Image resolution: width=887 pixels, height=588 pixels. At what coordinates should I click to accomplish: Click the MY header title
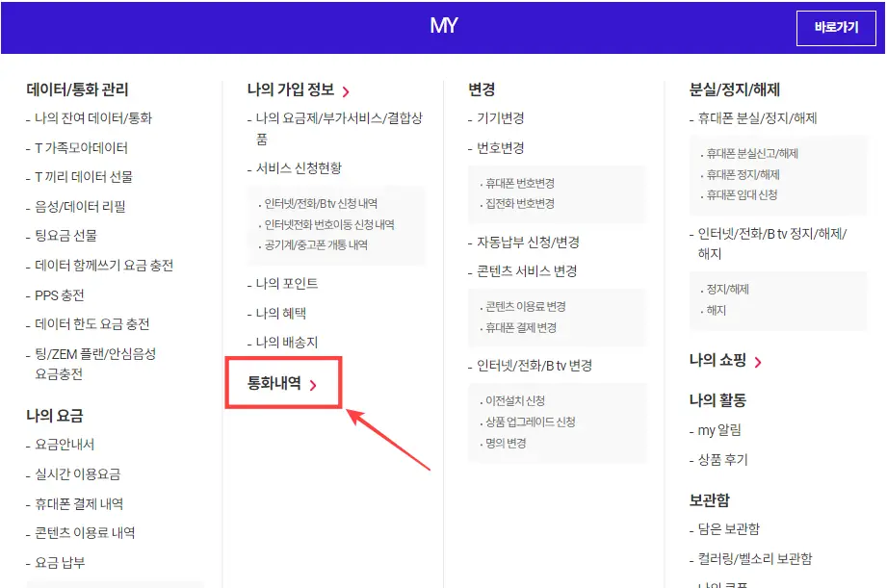click(x=443, y=25)
